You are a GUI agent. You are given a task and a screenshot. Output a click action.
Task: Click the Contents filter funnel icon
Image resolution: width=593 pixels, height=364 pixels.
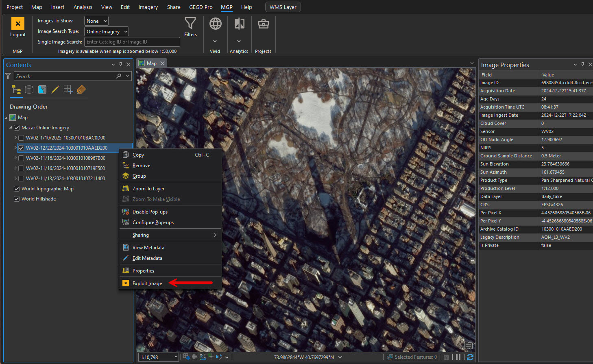click(x=8, y=76)
